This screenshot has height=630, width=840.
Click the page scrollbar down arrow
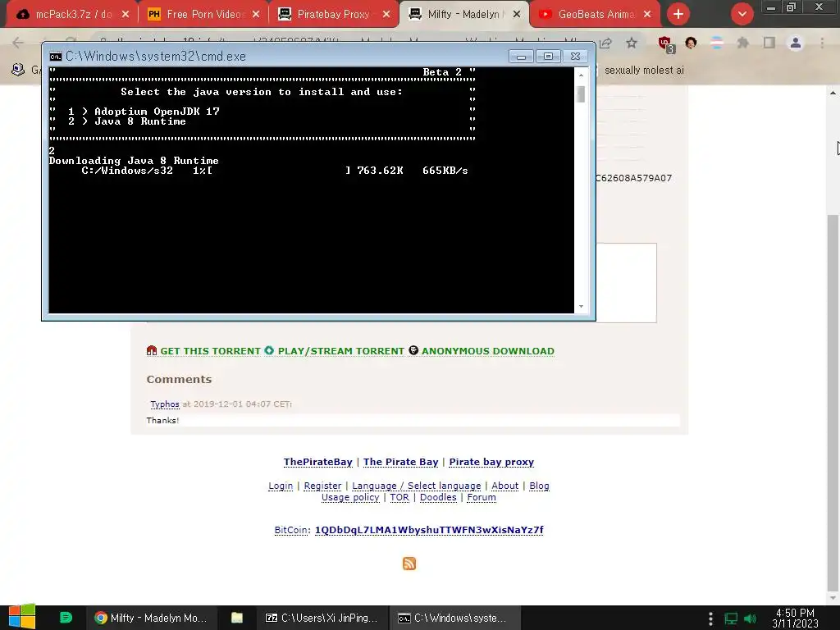click(x=833, y=598)
